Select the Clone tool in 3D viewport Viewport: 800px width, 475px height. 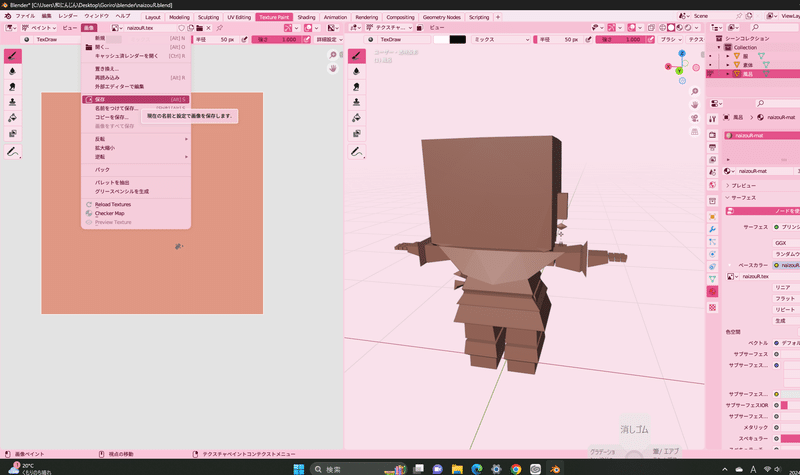coord(357,102)
